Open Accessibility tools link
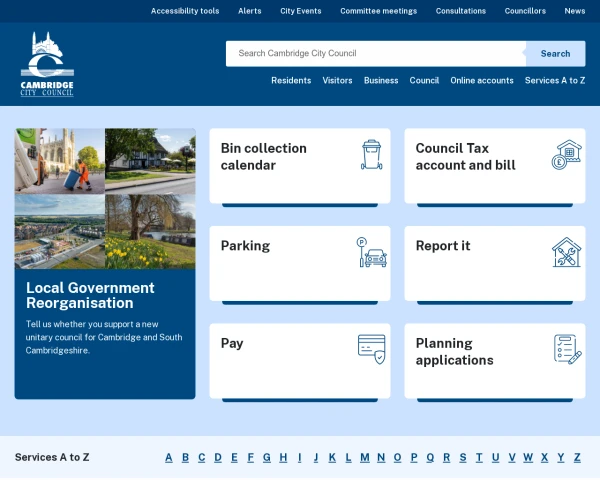This screenshot has width=600, height=480. [x=185, y=11]
